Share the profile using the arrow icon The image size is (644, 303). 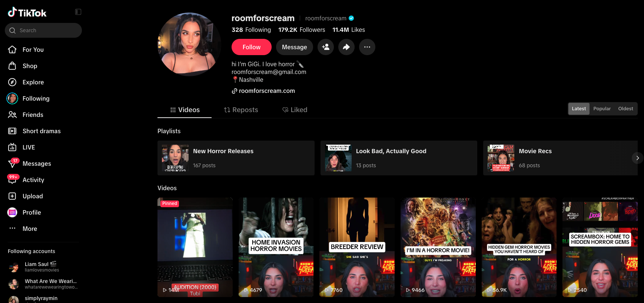click(x=346, y=47)
